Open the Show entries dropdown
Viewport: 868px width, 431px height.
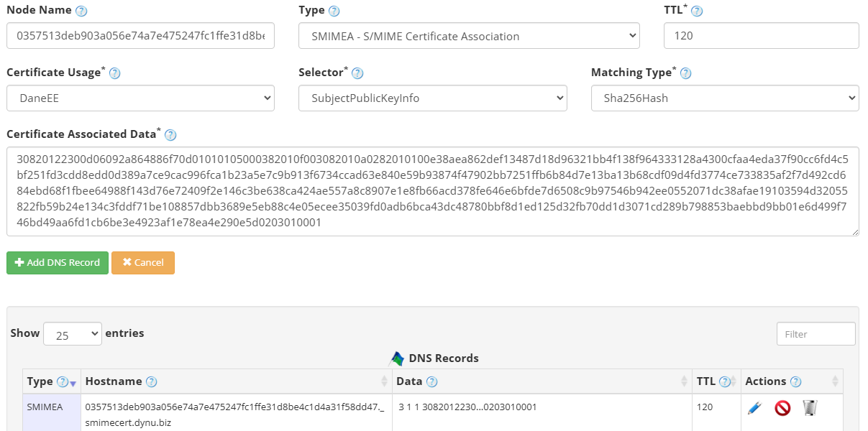click(72, 333)
